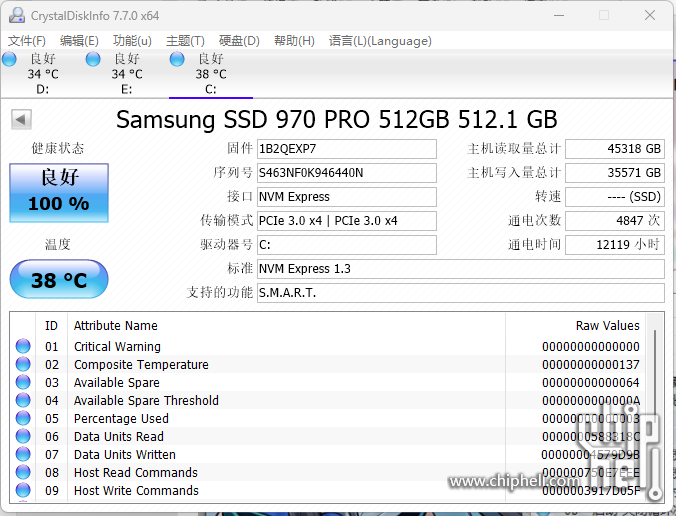Open the 帮助(H) menu
Viewport: 676px width, 516px height.
coord(294,41)
